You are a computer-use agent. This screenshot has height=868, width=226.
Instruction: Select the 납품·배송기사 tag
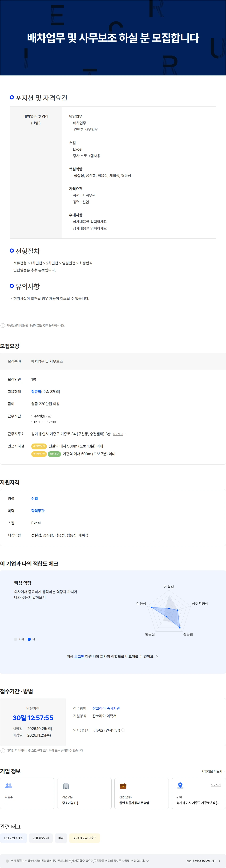[x=41, y=838]
